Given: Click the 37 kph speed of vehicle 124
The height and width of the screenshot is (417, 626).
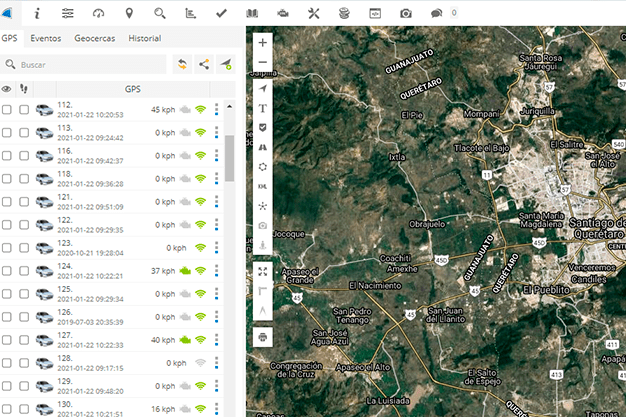Looking at the screenshot, I should click(x=163, y=271).
